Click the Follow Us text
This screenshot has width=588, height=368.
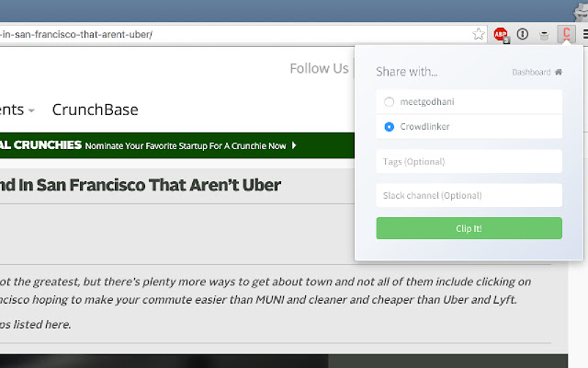[319, 68]
